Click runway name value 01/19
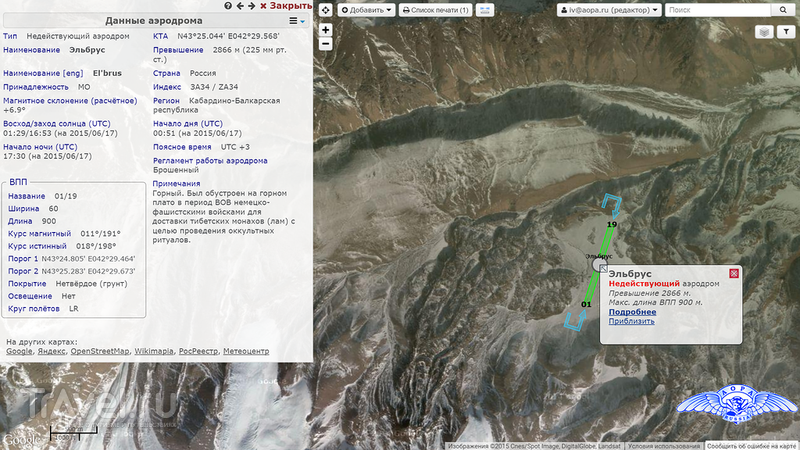 [66, 196]
